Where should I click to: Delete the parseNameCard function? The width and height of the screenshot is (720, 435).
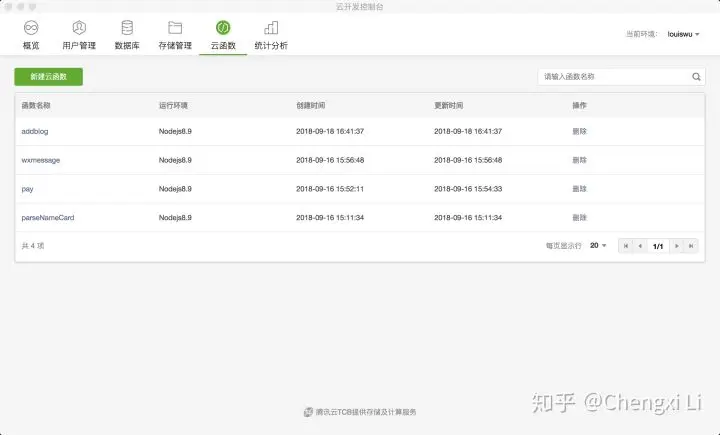579,218
